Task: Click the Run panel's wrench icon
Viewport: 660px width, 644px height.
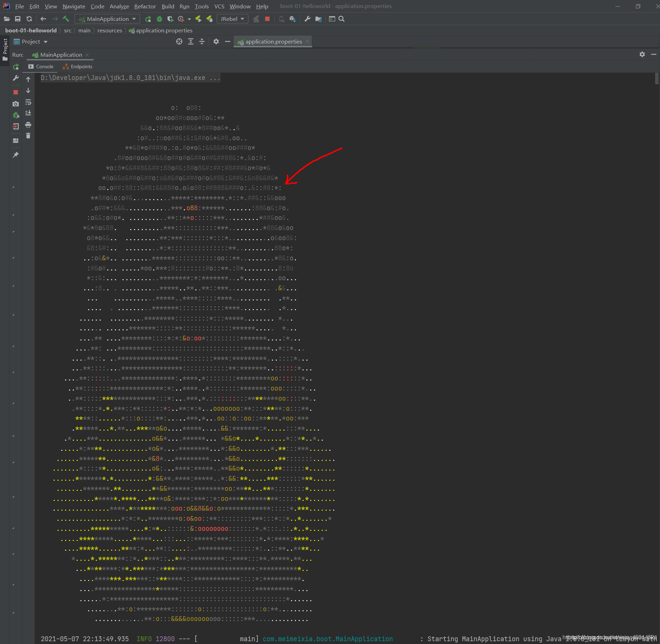Action: [x=16, y=78]
